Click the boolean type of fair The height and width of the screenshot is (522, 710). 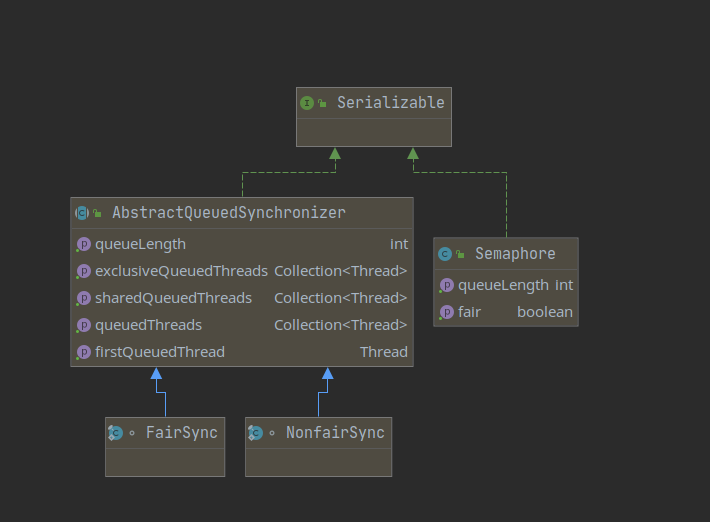545,312
